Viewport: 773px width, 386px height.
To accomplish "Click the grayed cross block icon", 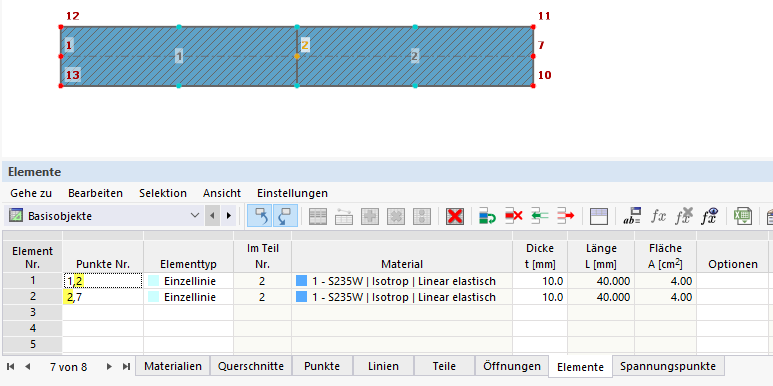I will tap(395, 216).
